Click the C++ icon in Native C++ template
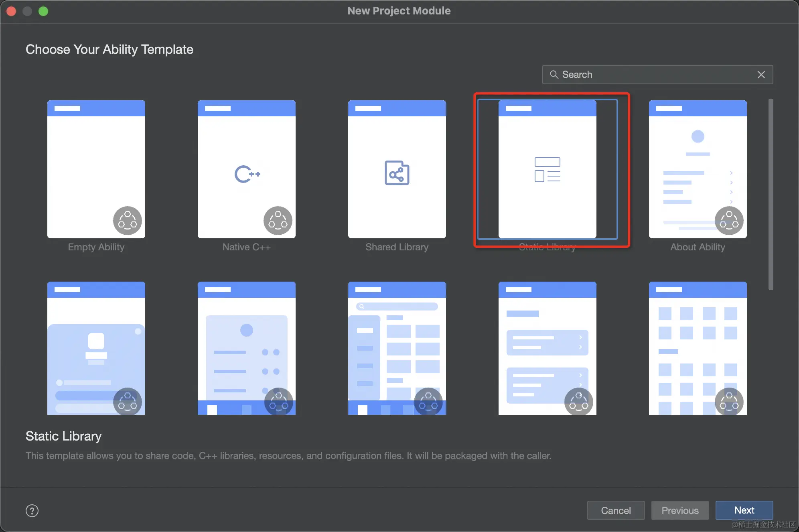This screenshot has height=532, width=799. (247, 174)
